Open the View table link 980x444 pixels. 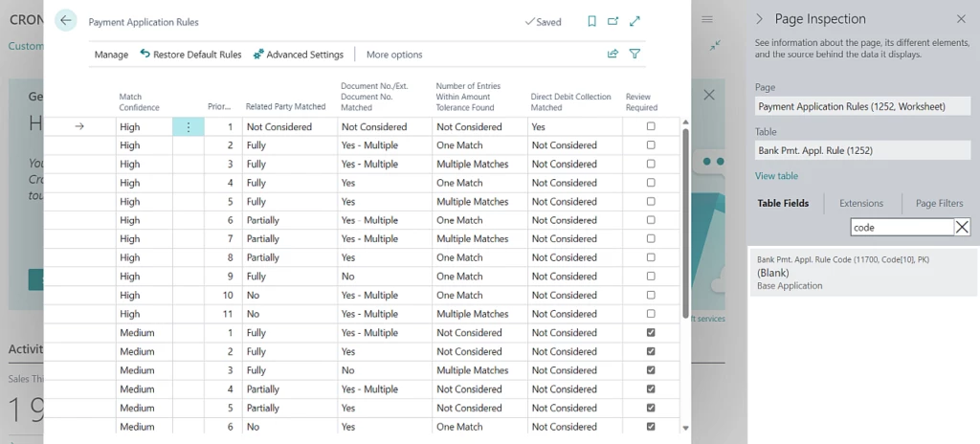(775, 176)
